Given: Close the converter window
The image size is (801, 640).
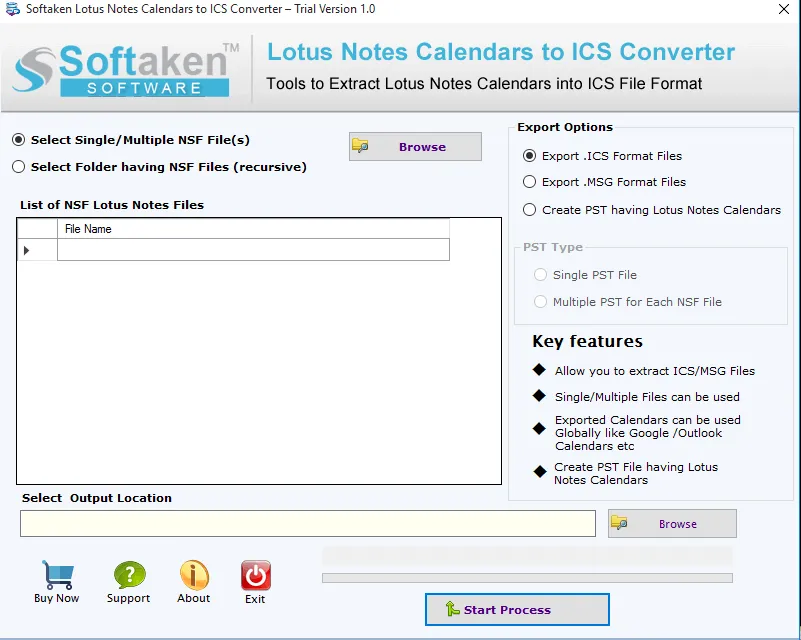Looking at the screenshot, I should [x=784, y=9].
